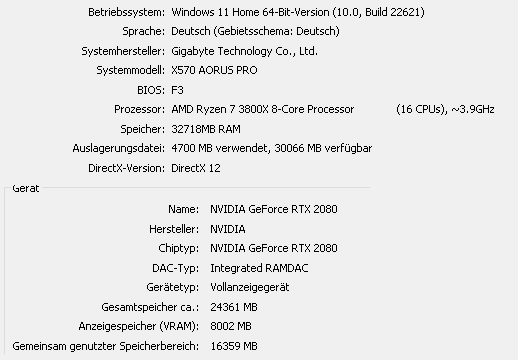Select the Chiptyp NVIDIA GeForce RTX 2080 value
Screen dimensions: 518x360
point(274,248)
